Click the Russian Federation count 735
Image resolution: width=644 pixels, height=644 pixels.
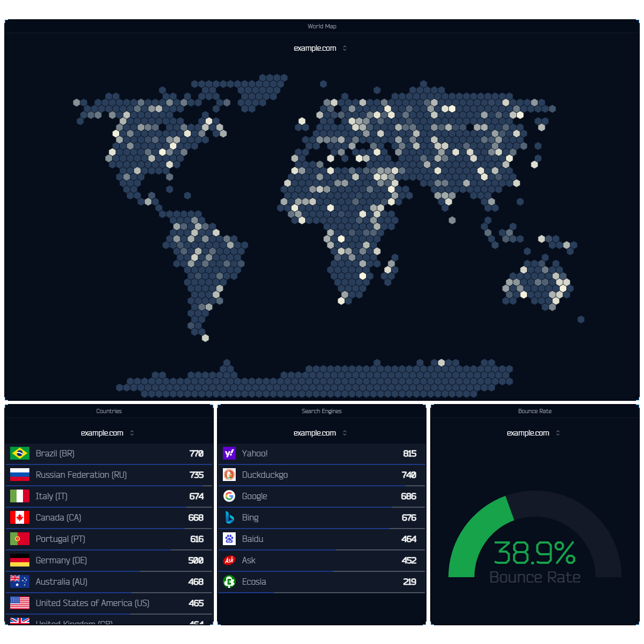click(196, 475)
